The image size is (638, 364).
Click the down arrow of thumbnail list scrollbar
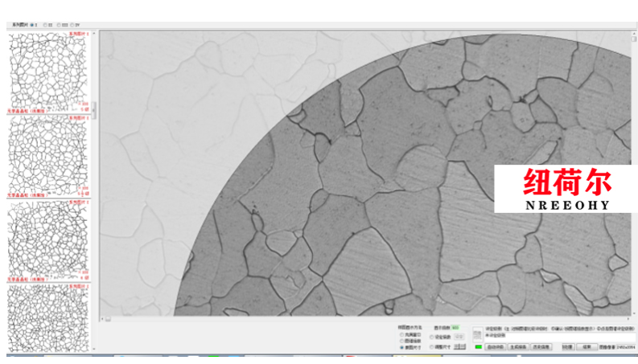(x=94, y=349)
